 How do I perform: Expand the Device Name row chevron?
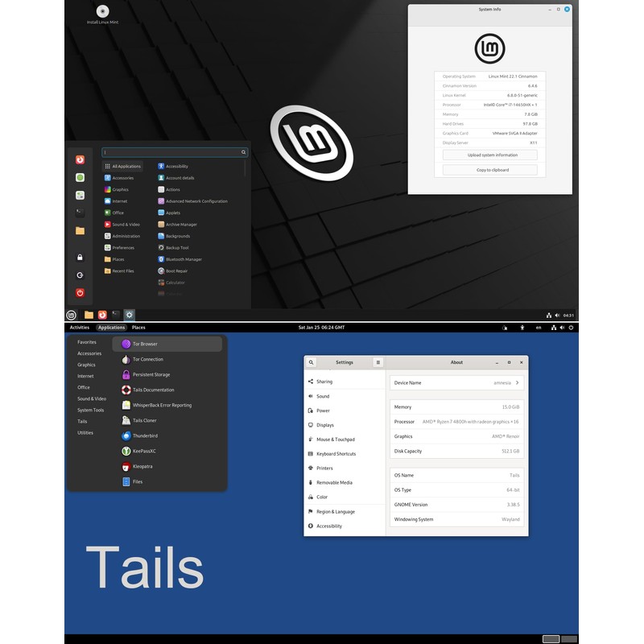(x=518, y=383)
